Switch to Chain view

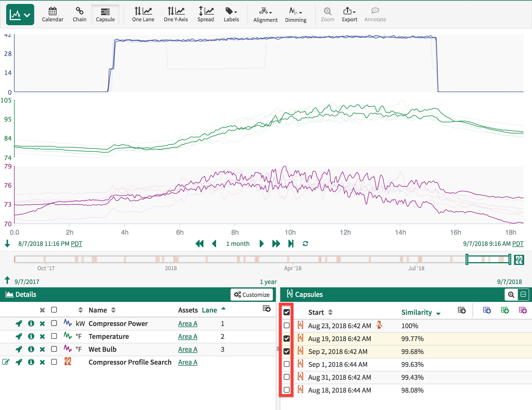coord(79,15)
